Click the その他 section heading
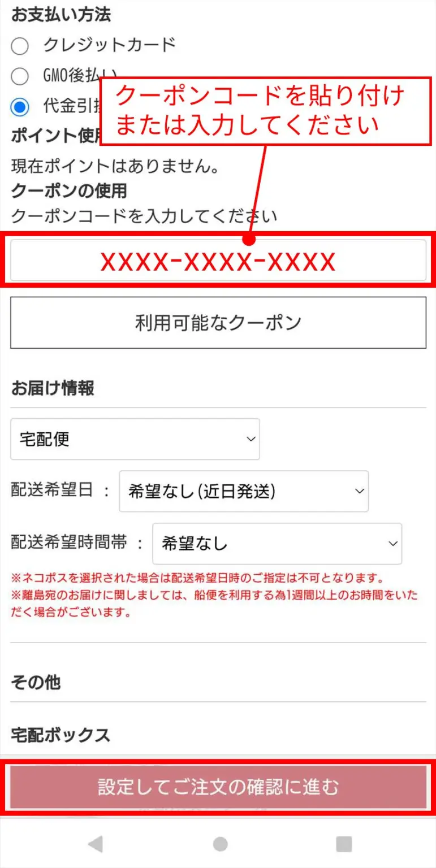 coord(36,683)
